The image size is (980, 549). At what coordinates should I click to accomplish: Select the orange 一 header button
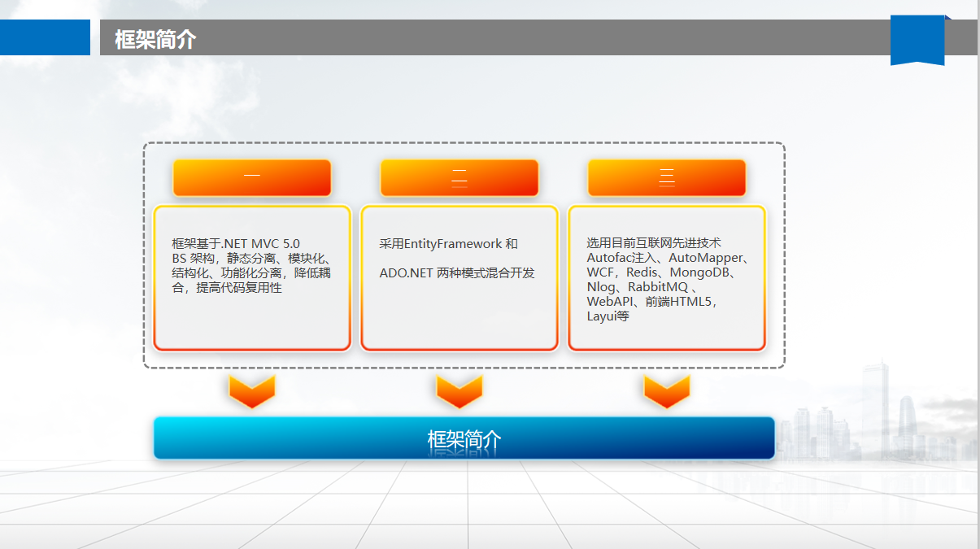[x=252, y=178]
